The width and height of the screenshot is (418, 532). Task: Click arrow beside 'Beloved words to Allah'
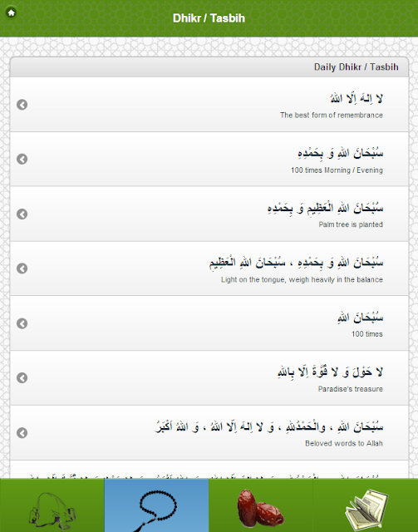pyautogui.click(x=22, y=432)
